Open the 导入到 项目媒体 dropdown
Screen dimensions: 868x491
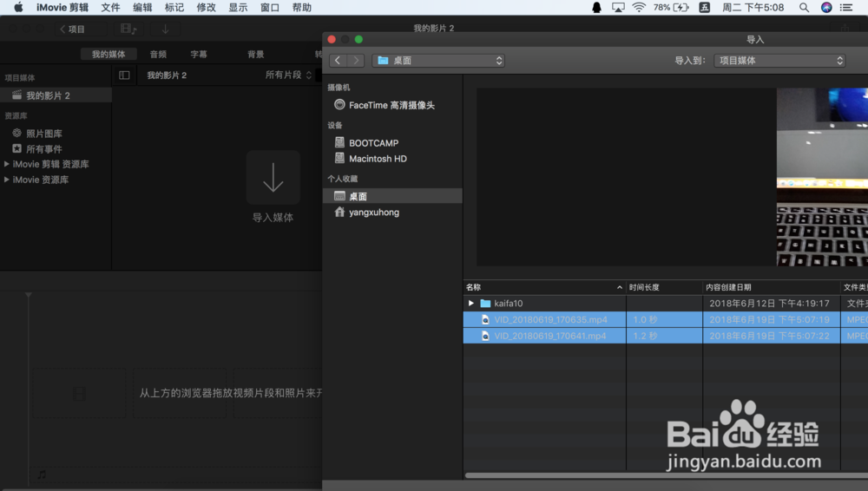(780, 61)
